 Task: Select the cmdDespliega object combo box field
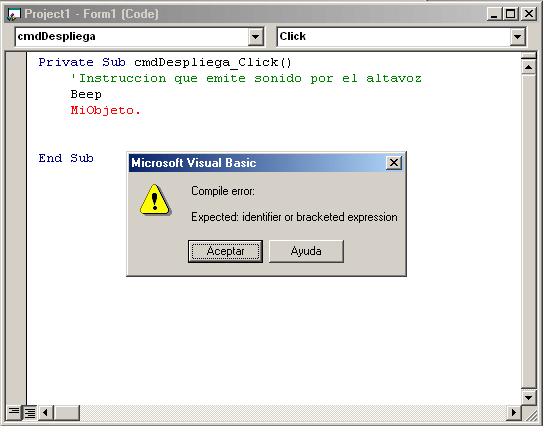pyautogui.click(x=139, y=36)
